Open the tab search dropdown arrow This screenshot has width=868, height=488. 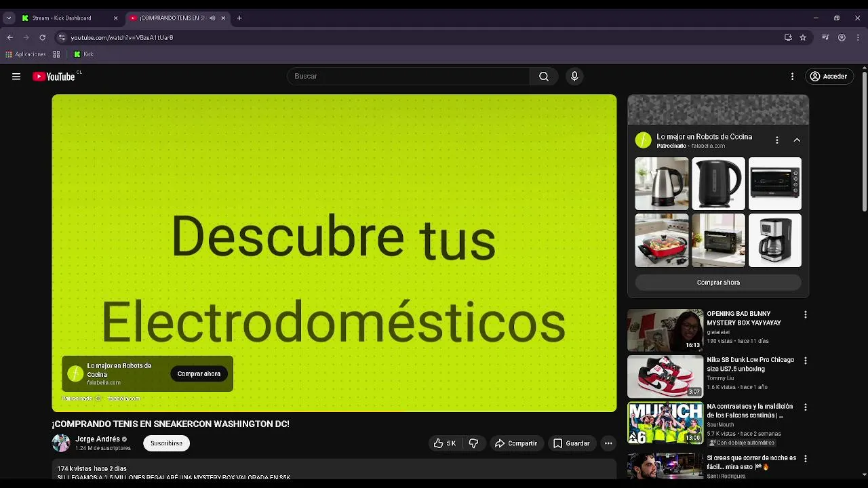tap(9, 18)
